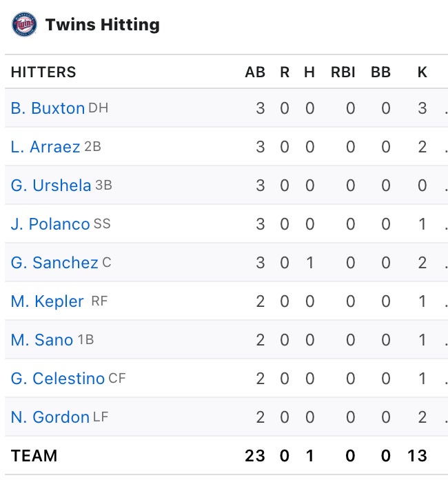Click J. Polanco's name
The height and width of the screenshot is (480, 448).
click(x=50, y=224)
